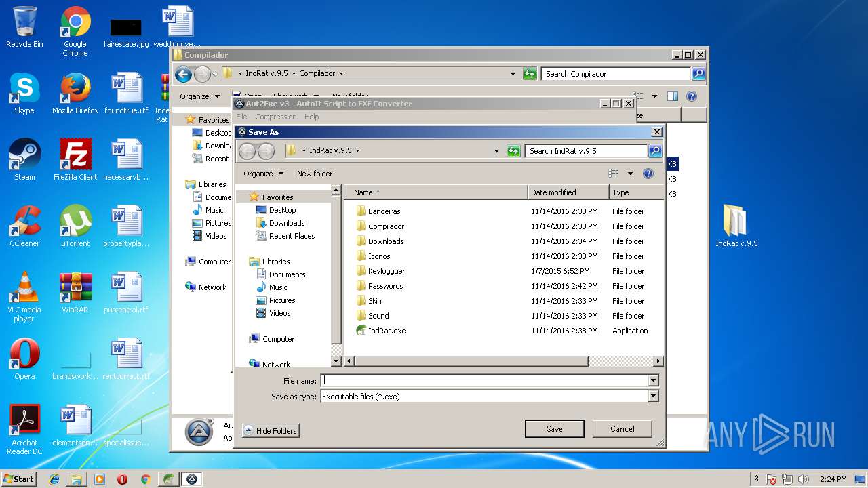Screen dimensions: 868x488
Task: Click Hide Folders button
Action: pyautogui.click(x=271, y=431)
